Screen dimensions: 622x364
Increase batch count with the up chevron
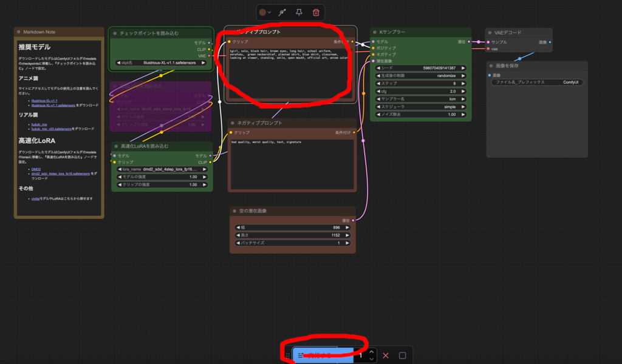[371, 352]
